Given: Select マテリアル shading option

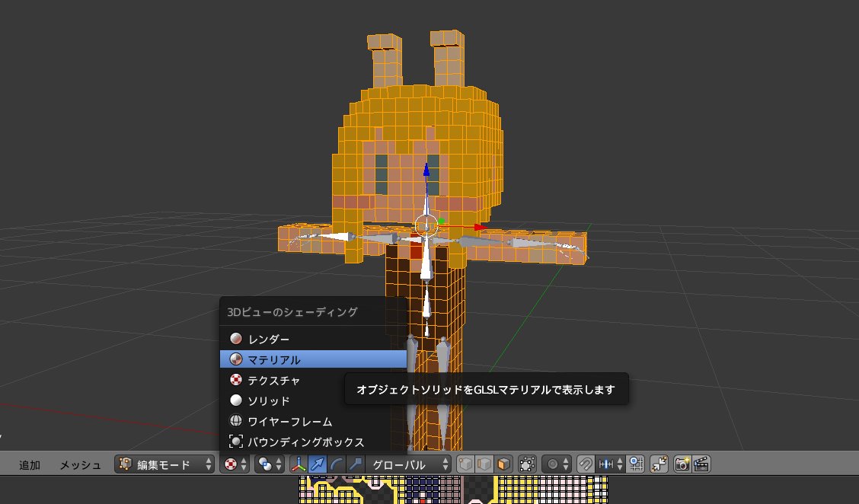Looking at the screenshot, I should 313,359.
